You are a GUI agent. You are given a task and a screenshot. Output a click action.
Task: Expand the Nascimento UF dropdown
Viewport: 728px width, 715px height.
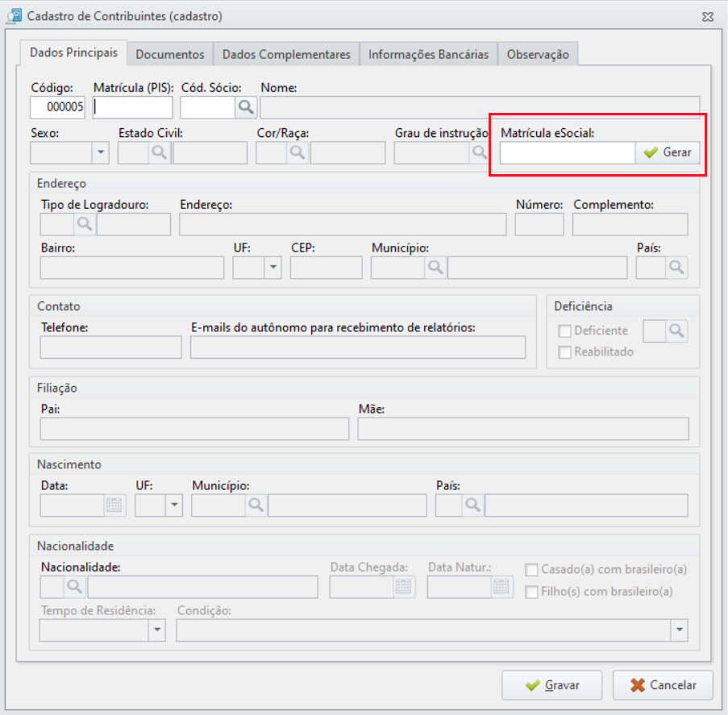[174, 505]
